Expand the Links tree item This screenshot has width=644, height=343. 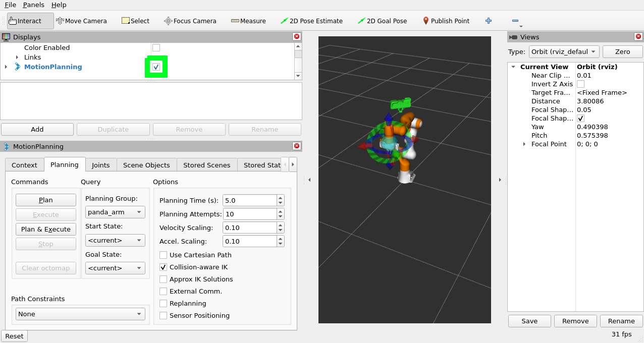(17, 57)
